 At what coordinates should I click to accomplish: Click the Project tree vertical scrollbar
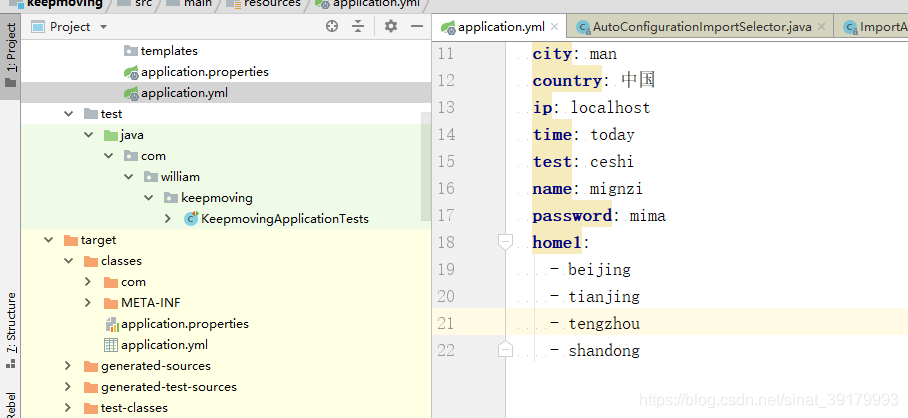[426, 167]
